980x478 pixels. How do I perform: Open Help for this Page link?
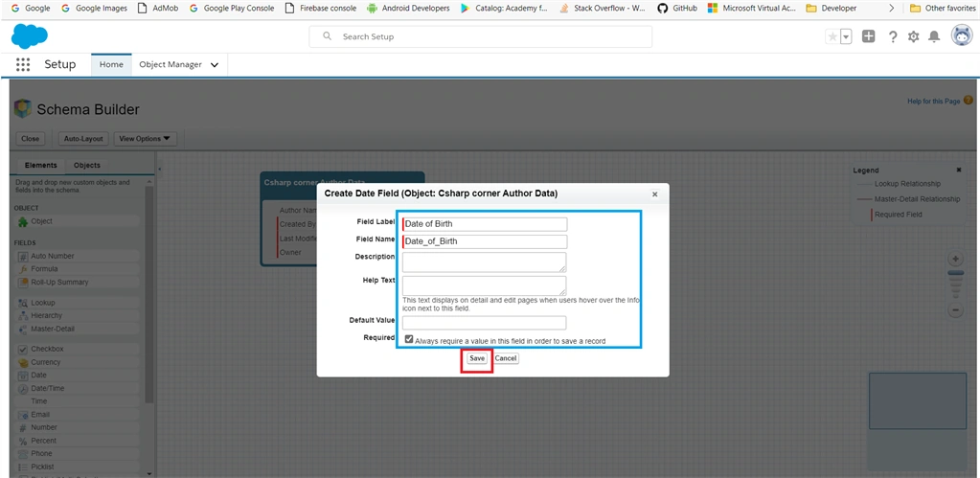coord(934,102)
